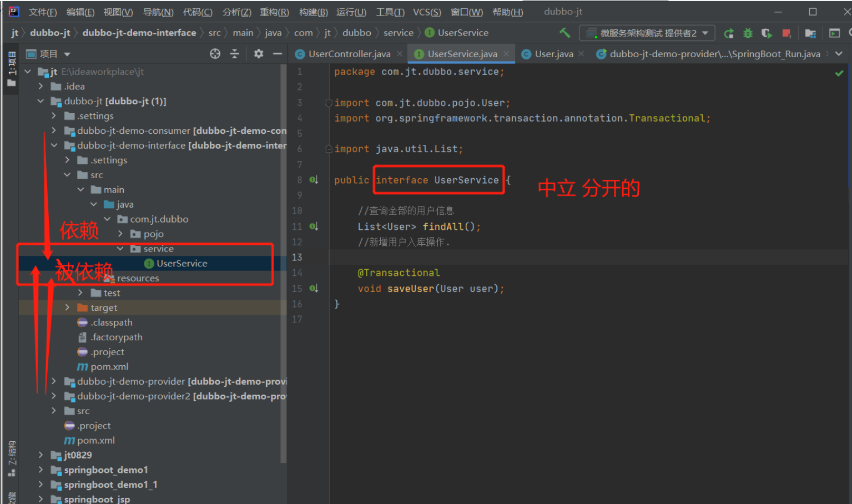Image resolution: width=852 pixels, height=504 pixels.
Task: Collapse the jt root project node
Action: (x=27, y=72)
